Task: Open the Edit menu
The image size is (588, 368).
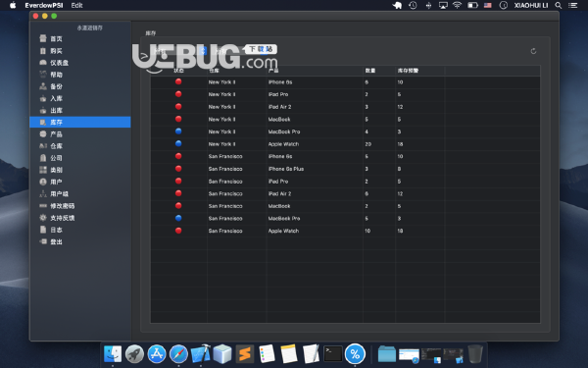Action: (x=76, y=5)
